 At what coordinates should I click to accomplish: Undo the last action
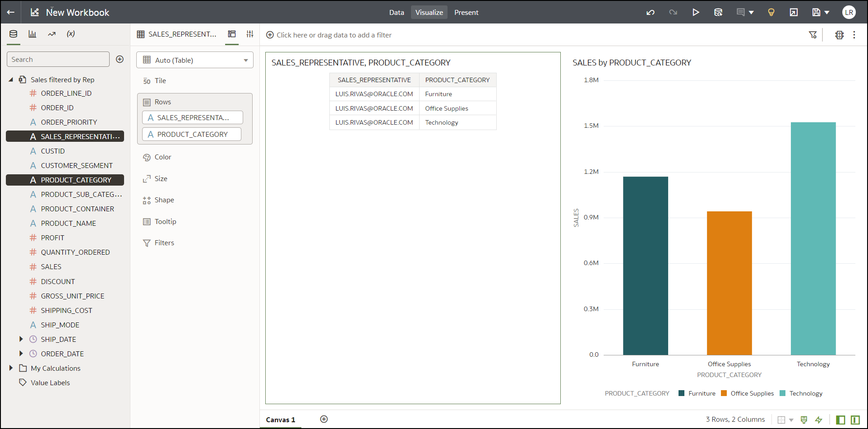click(x=650, y=12)
